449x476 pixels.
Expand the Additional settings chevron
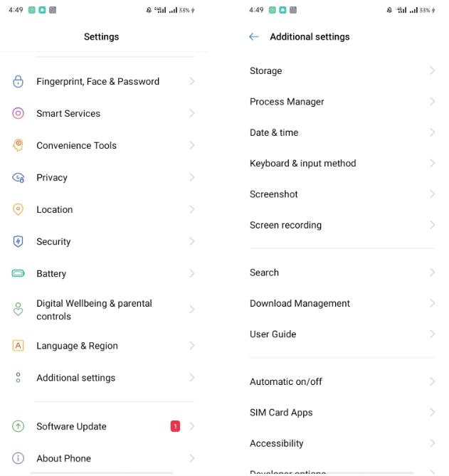191,378
